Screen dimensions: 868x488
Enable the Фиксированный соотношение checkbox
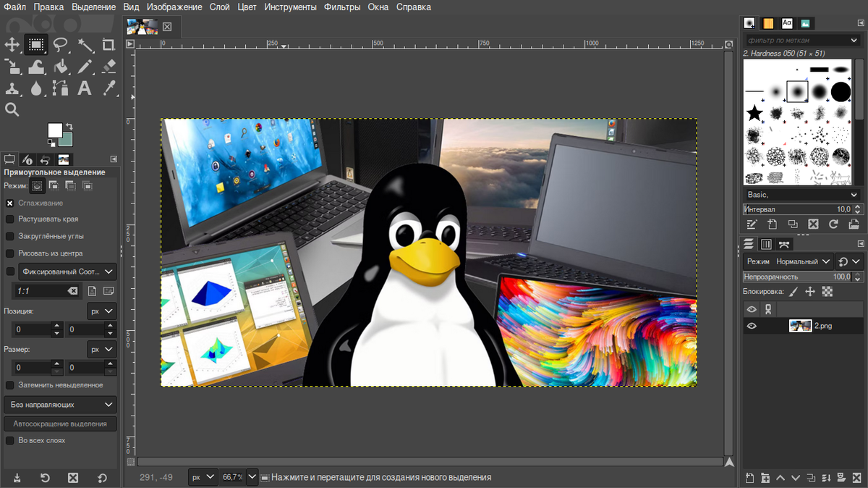(x=10, y=272)
